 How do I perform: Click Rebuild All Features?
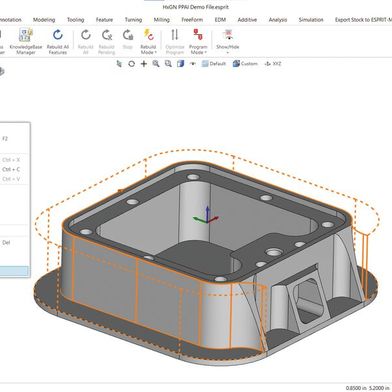58,41
